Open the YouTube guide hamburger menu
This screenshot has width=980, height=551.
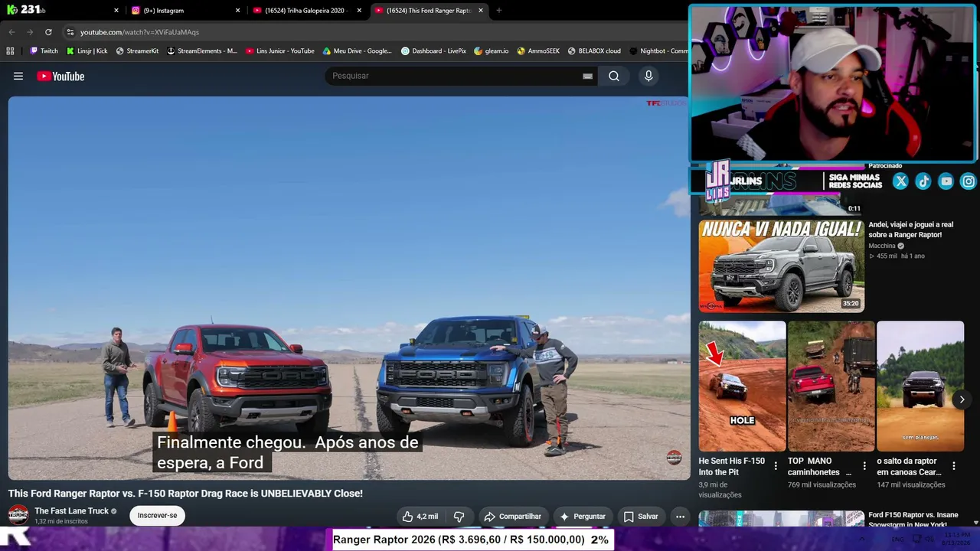(x=18, y=76)
